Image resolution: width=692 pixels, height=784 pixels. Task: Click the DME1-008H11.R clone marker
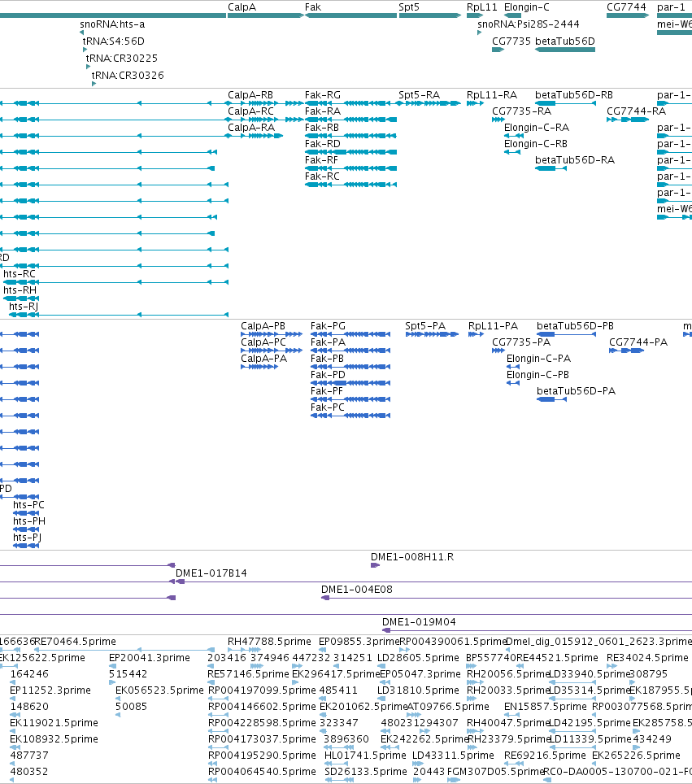(x=375, y=565)
